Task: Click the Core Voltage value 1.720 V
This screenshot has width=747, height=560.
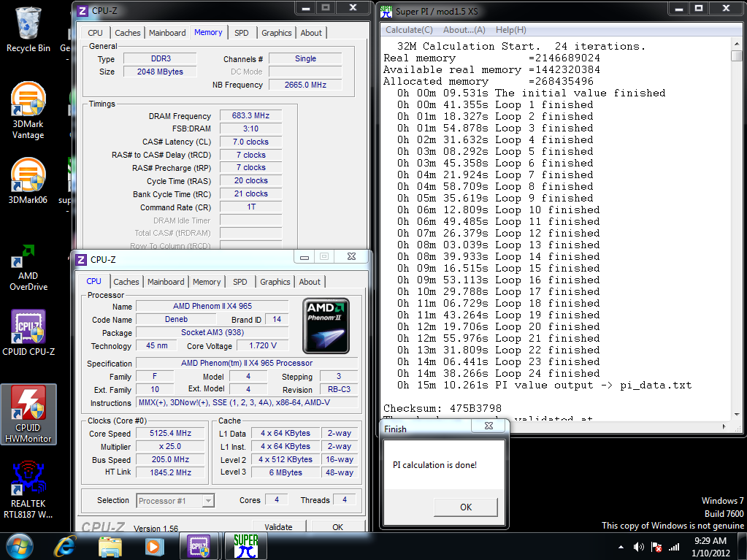Action: (x=262, y=345)
